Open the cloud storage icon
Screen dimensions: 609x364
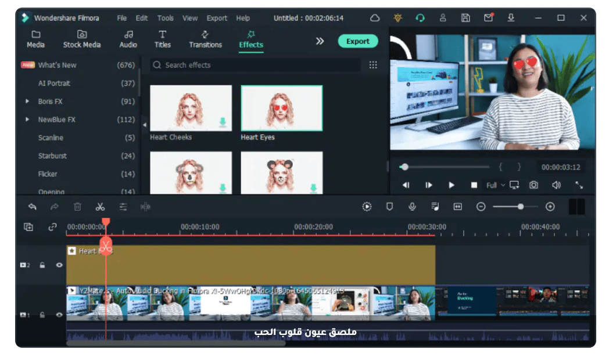point(374,18)
